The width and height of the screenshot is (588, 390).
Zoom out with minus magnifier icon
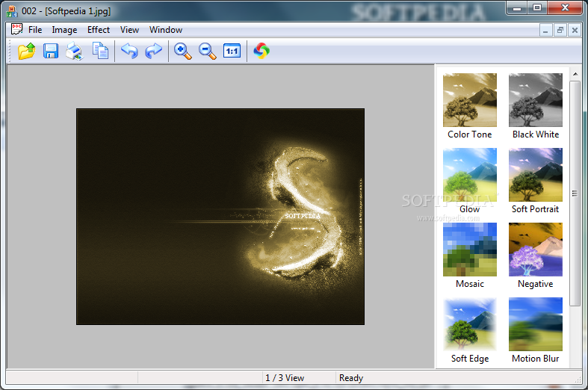pos(208,51)
